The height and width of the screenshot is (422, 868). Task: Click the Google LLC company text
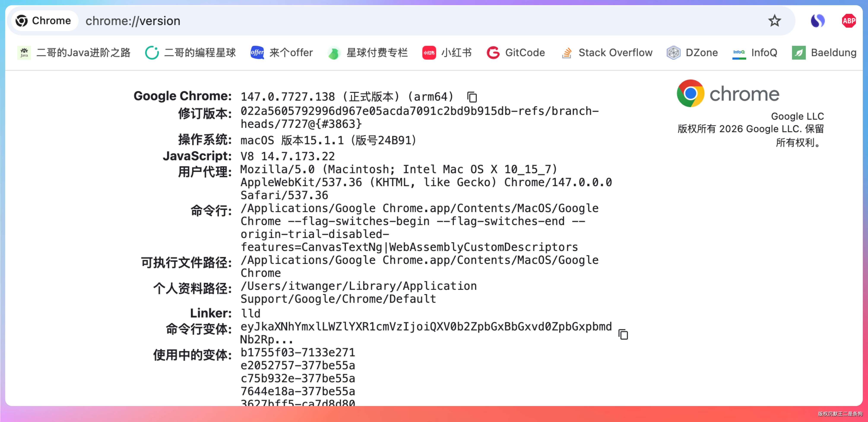click(x=798, y=116)
